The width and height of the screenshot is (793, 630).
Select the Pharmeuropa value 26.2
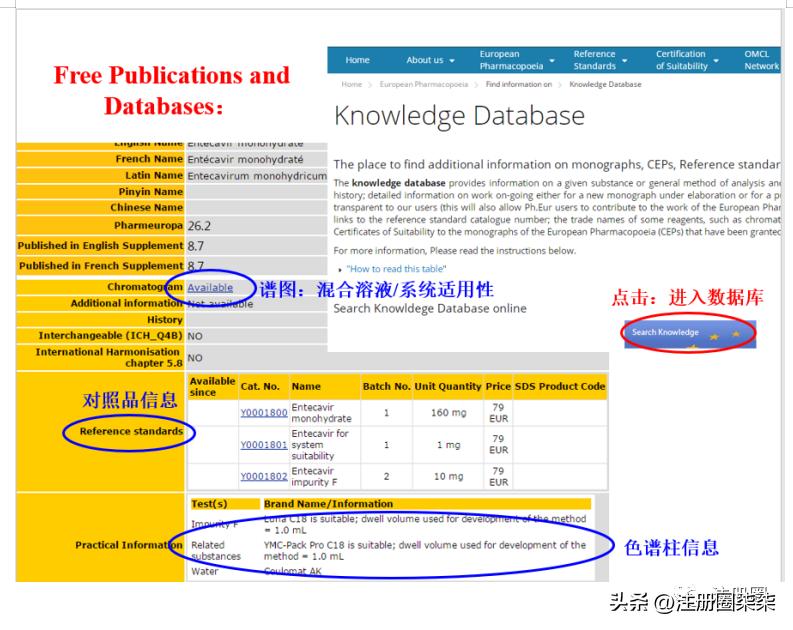point(199,226)
